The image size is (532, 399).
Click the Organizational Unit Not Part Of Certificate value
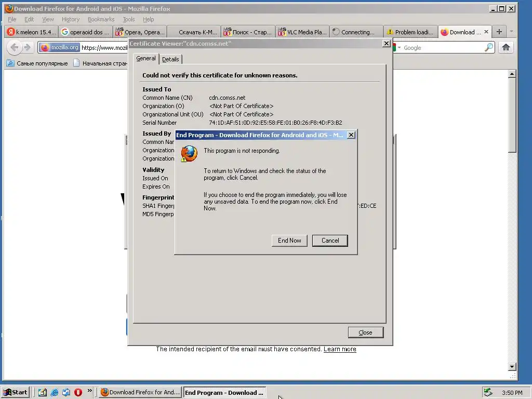click(241, 114)
